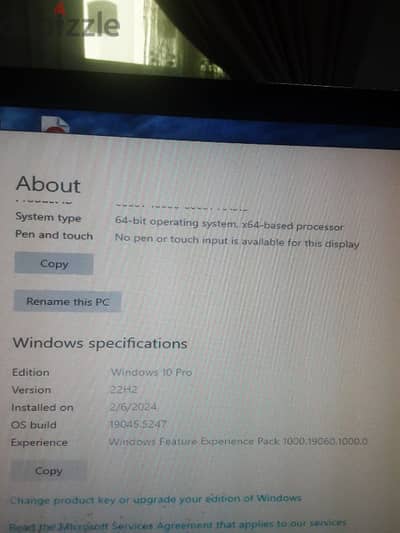Select the Windows Feature Experience Pack value

(238, 442)
